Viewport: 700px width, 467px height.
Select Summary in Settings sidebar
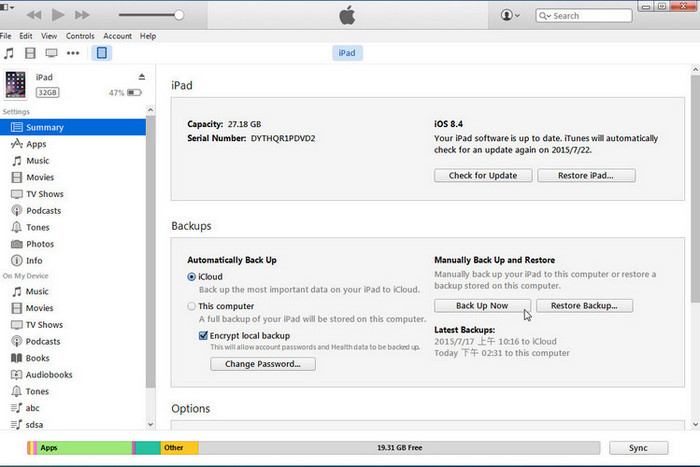(73, 127)
